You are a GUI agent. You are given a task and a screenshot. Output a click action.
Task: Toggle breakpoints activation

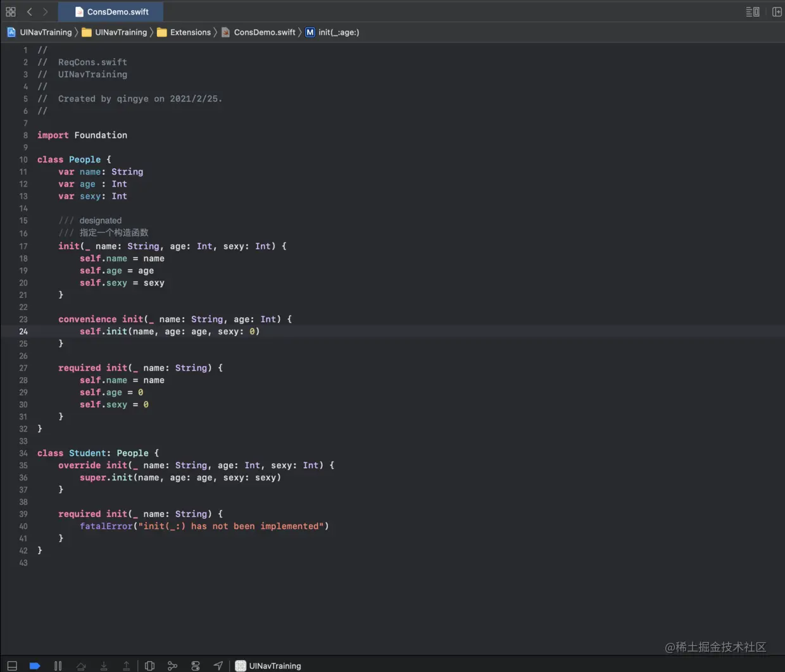[x=35, y=666]
